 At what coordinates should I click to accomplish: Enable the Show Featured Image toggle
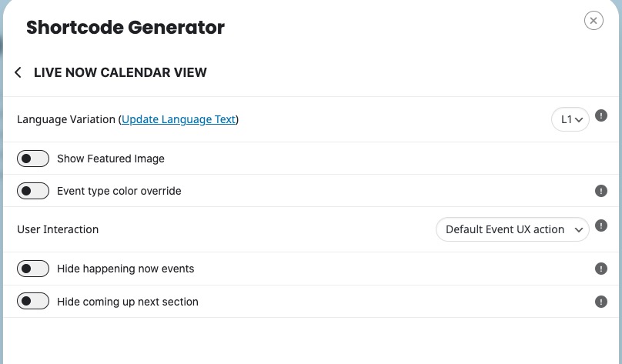coord(33,159)
